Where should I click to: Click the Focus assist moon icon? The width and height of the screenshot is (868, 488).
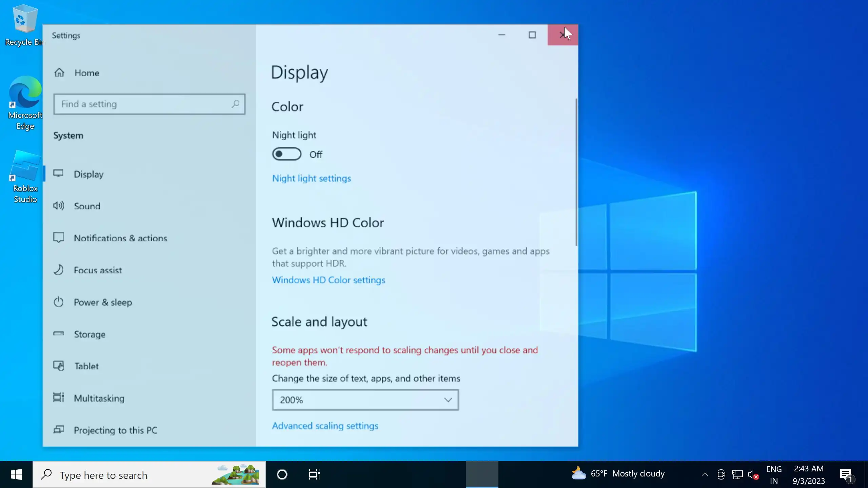click(x=58, y=270)
